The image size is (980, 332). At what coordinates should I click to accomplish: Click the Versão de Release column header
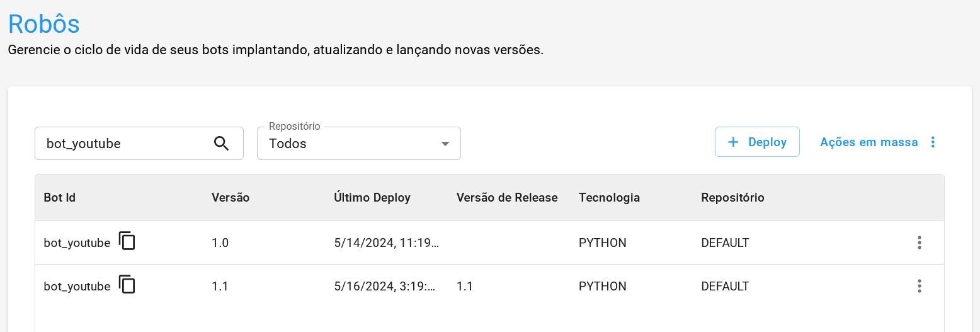[x=507, y=198]
